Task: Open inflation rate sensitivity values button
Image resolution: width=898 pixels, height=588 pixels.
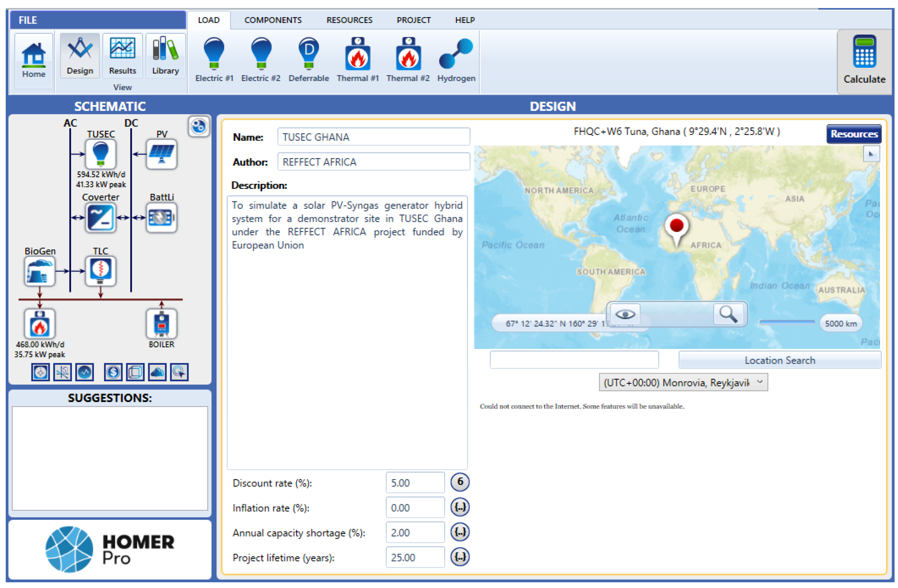Action: point(460,507)
